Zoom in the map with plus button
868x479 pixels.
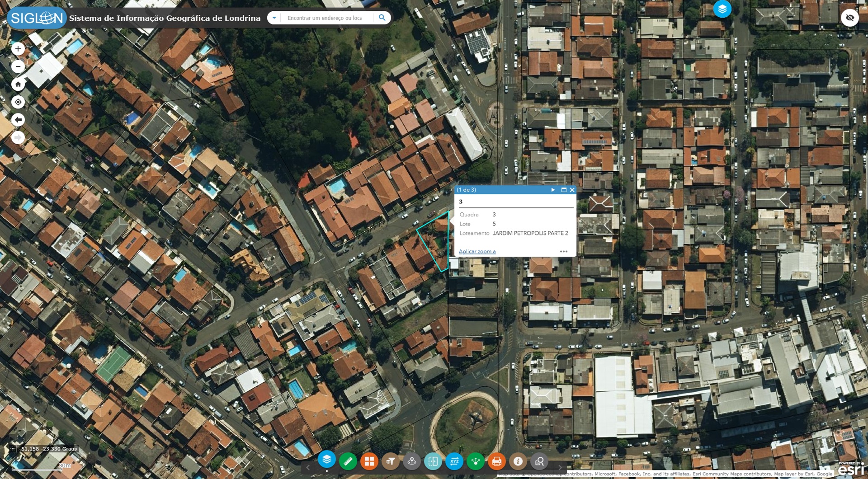[18, 49]
